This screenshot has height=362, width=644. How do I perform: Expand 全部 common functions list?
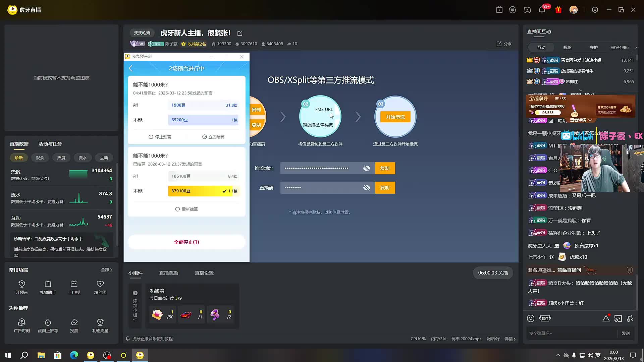(107, 270)
